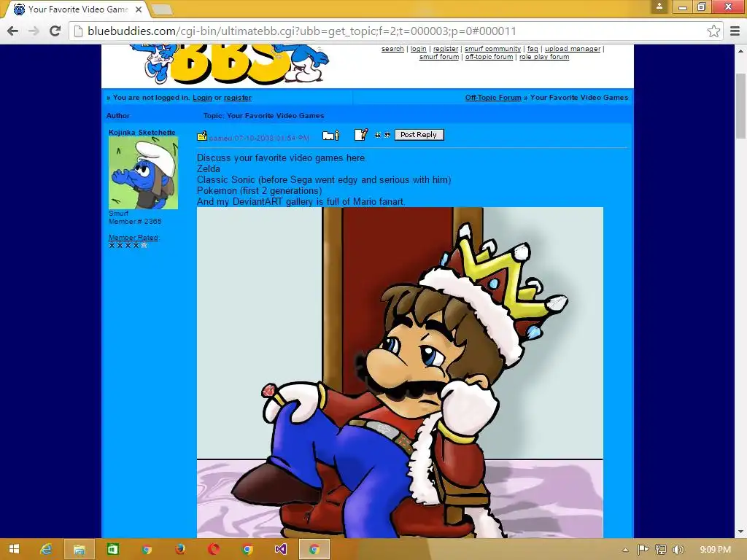Screen dimensions: 747x560
Task: Open the network tray icon
Action: (x=661, y=550)
